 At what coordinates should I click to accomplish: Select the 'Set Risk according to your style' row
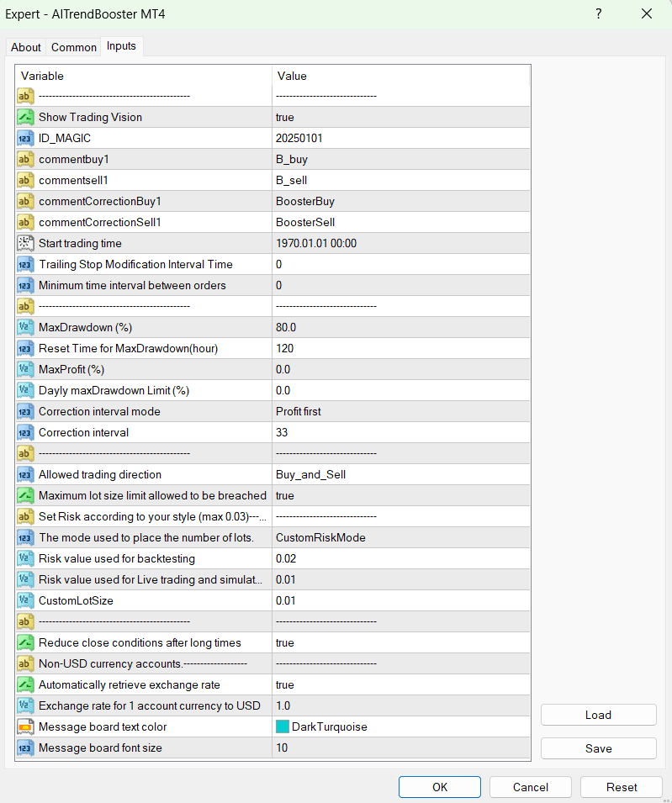273,516
